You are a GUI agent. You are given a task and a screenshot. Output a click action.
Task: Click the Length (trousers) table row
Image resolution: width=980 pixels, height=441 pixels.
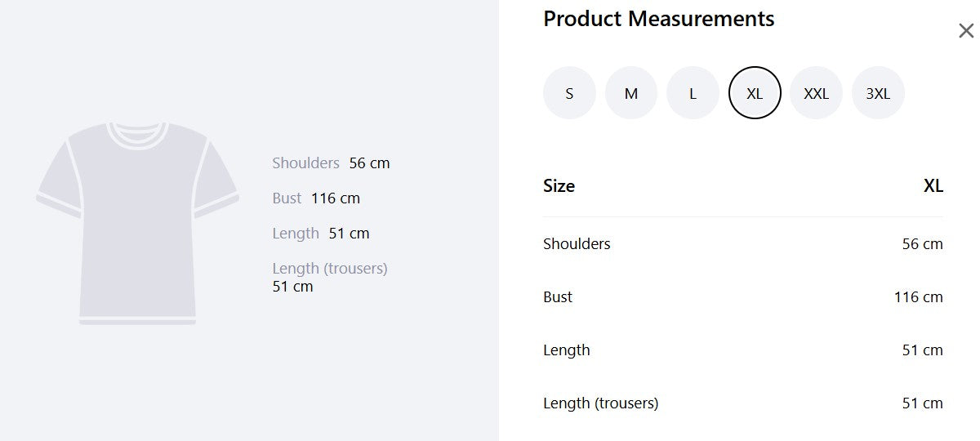pos(742,403)
